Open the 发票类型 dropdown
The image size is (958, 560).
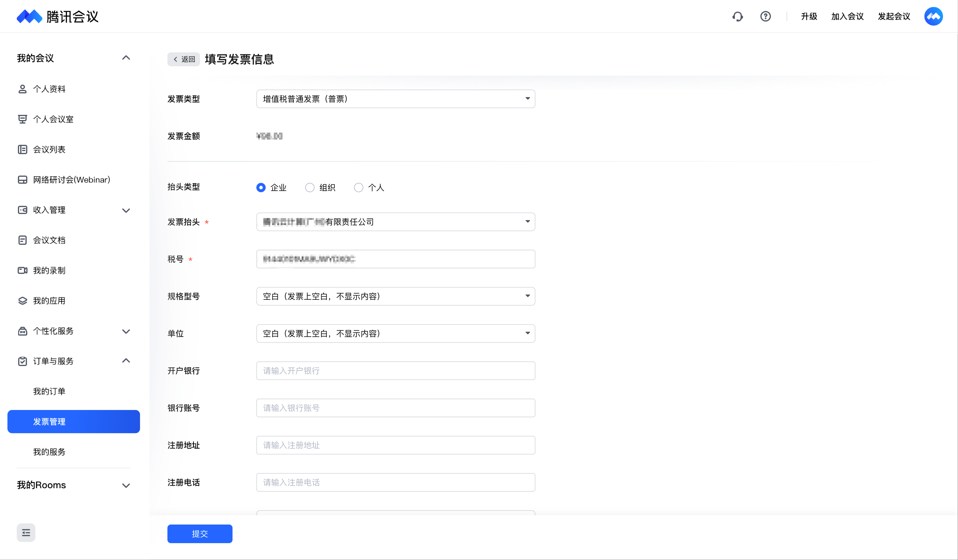tap(395, 99)
